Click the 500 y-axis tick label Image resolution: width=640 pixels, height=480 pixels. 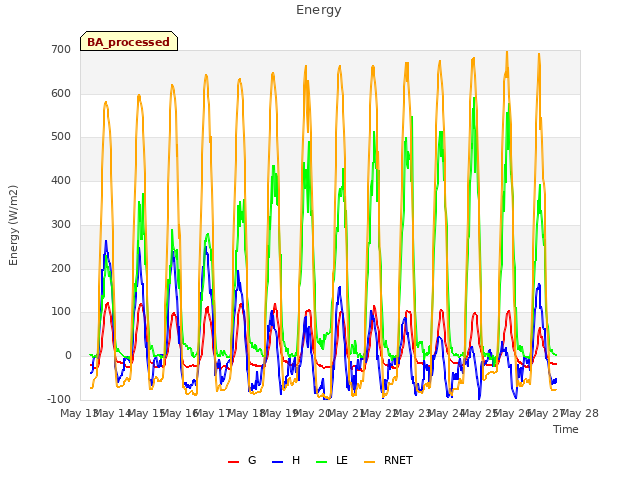61,137
